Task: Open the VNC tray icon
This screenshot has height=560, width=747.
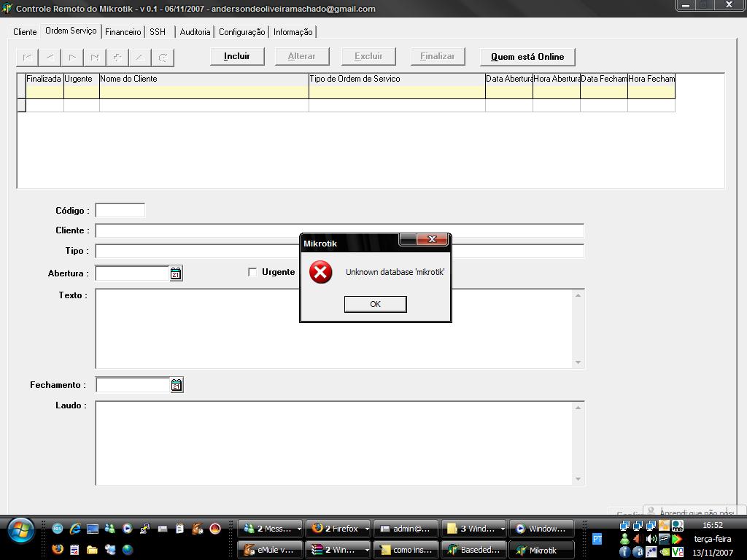Action: (677, 553)
